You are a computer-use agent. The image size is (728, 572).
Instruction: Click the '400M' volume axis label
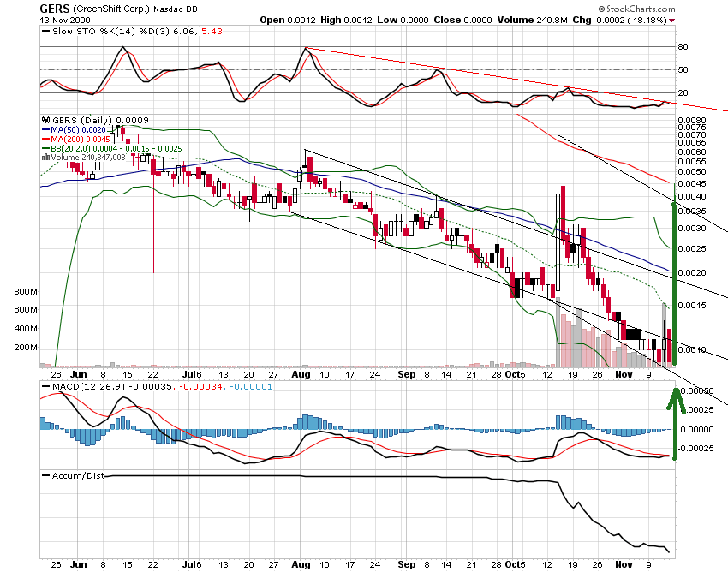click(x=26, y=329)
